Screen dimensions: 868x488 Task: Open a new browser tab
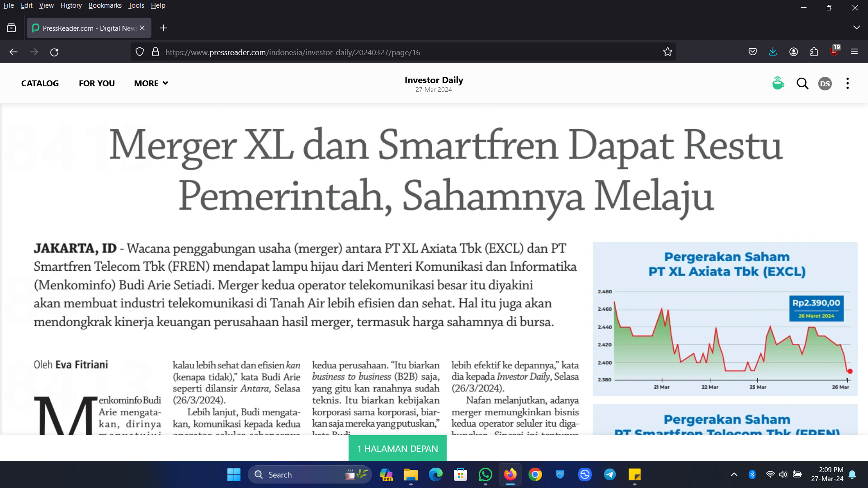(x=164, y=28)
